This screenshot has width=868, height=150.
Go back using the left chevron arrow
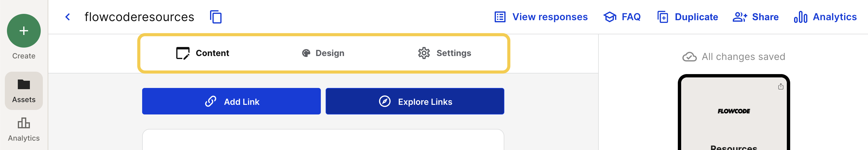68,17
